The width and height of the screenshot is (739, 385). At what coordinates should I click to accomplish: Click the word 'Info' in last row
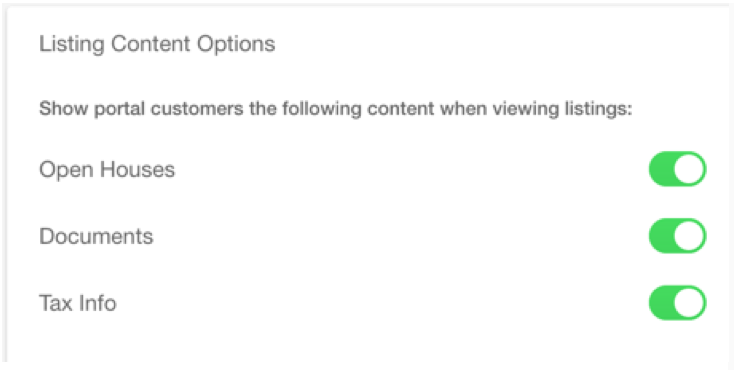[98, 303]
